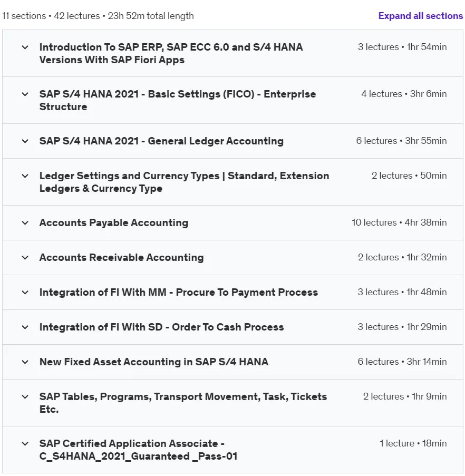The image size is (465, 476).
Task: Click the '3 lectures • 1hr 54min' text
Action: pos(402,47)
